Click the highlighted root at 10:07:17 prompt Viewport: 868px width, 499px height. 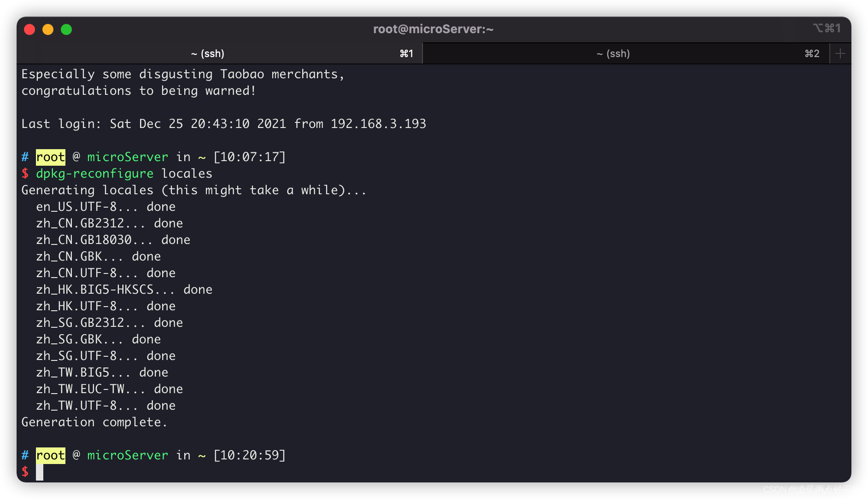click(51, 157)
